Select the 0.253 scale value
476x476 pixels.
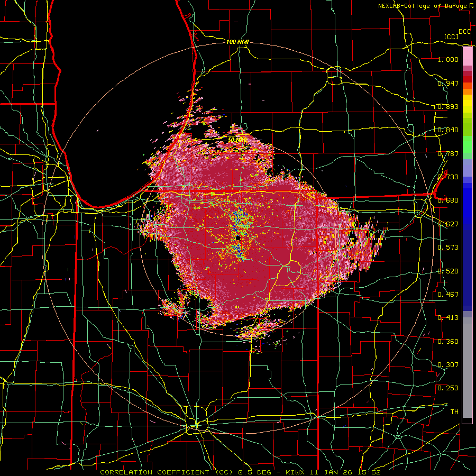point(448,388)
